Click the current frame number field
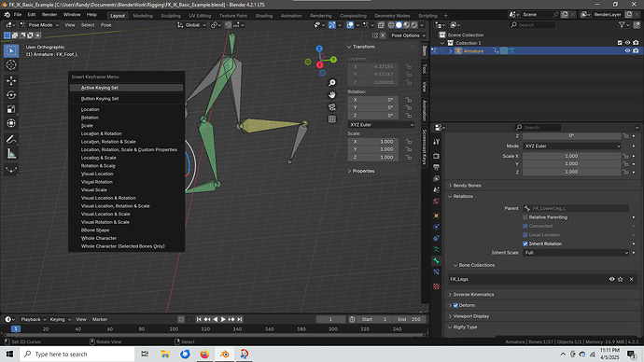The width and height of the screenshot is (644, 362). pos(330,319)
